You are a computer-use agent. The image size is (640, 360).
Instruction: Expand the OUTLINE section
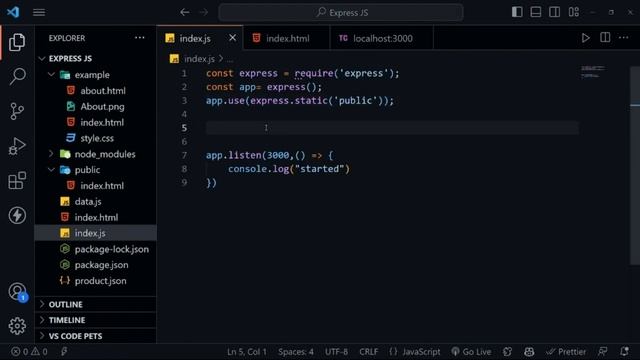click(x=96, y=304)
